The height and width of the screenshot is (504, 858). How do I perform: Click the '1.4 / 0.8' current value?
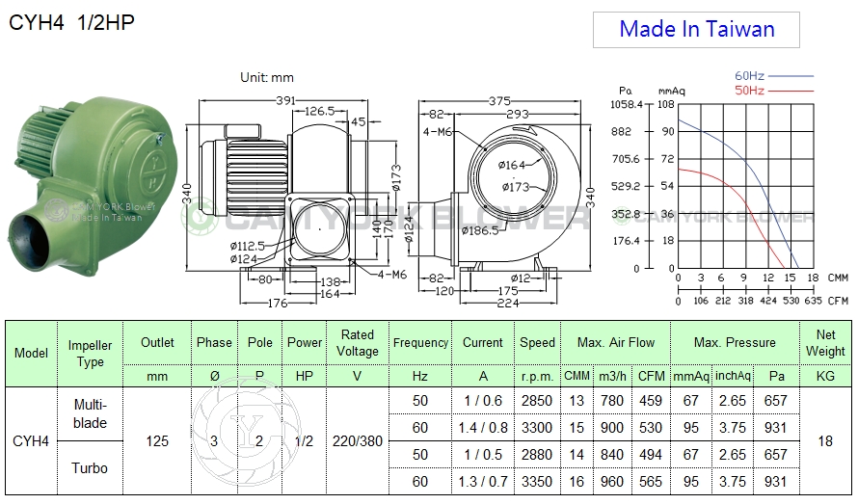(x=483, y=427)
